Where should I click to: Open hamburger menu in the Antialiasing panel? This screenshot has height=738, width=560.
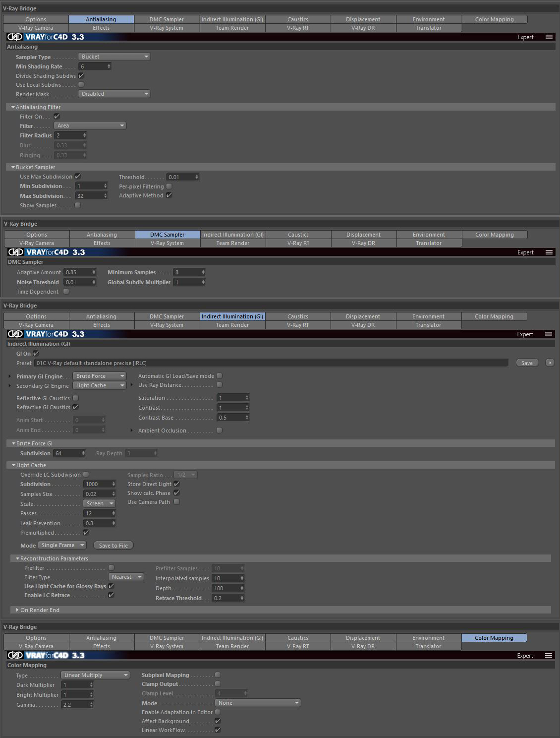point(549,37)
